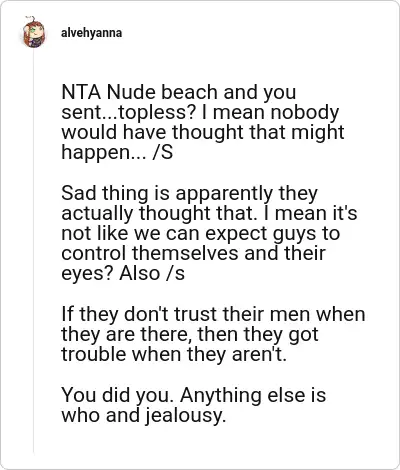This screenshot has height=470, width=400.
Task: Click the line starting "Sad thing is apparently"
Action: pyautogui.click(x=189, y=194)
